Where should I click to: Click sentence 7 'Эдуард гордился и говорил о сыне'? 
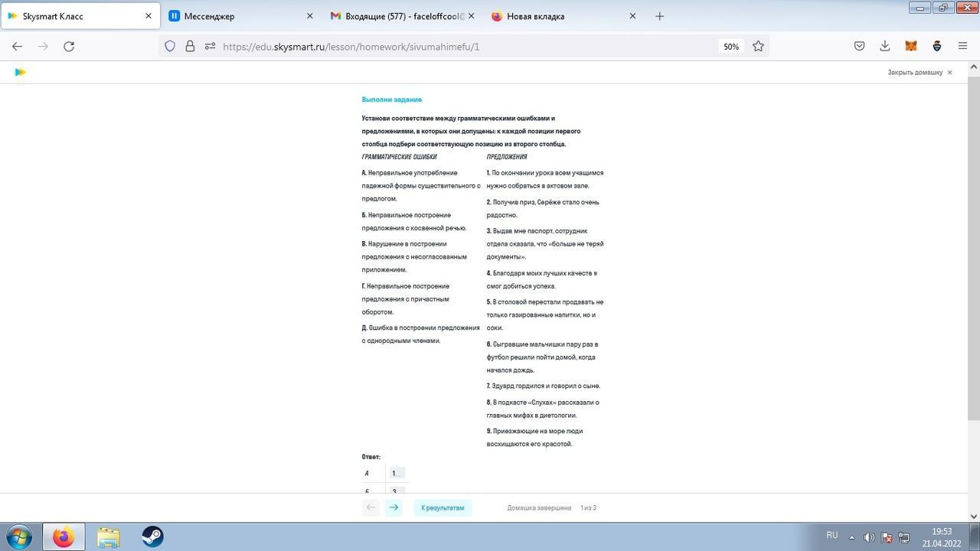coord(544,386)
